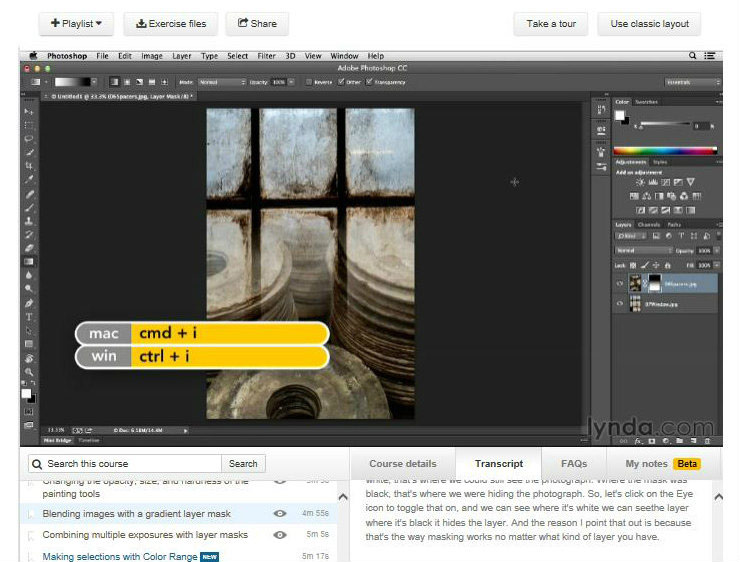Open the layer blend mode Normal dropdown
Screen dimensions: 740x562
643,251
